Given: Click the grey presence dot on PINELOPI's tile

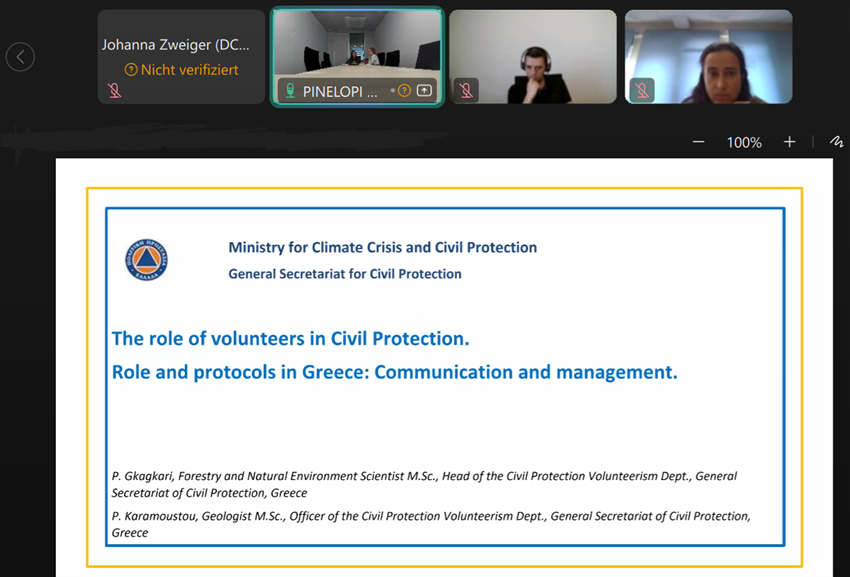Looking at the screenshot, I should click(x=393, y=90).
